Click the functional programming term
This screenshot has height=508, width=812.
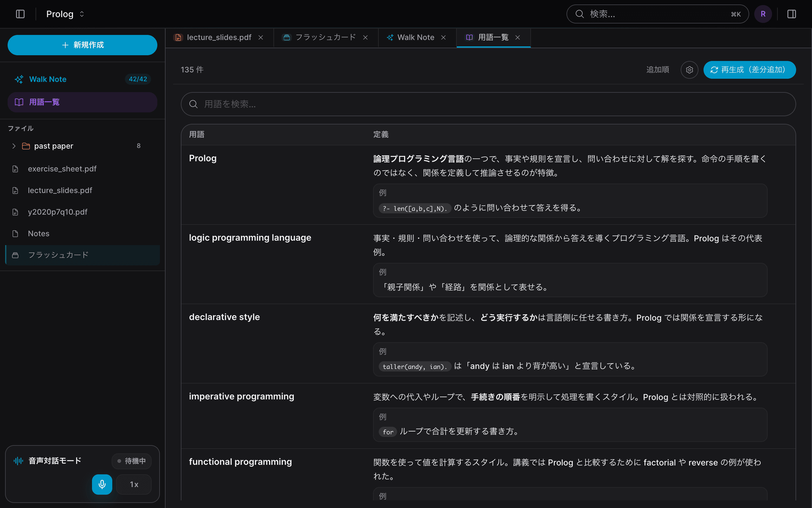(x=240, y=462)
